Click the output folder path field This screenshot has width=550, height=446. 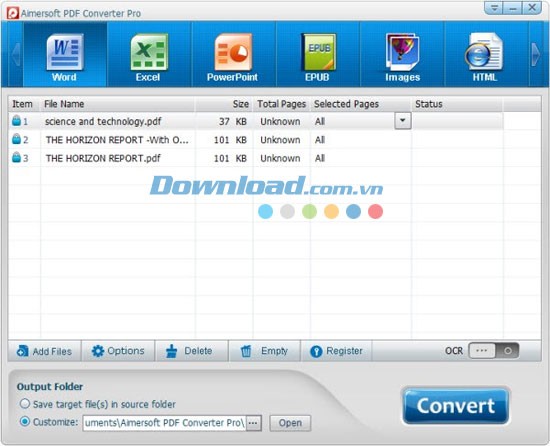click(x=165, y=423)
